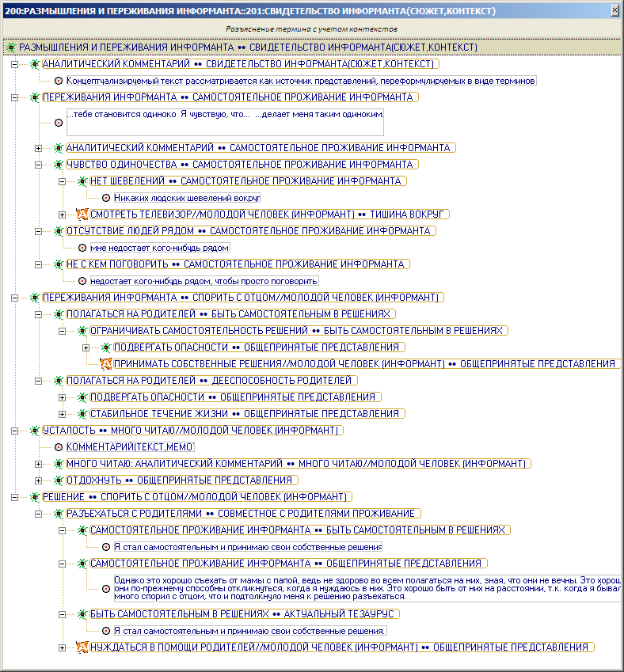Screen dimensions: 624x672
Task: Click the node icon of РАЗЪЕХАТЬСЯ С РОДИТЕЛЯМИ row
Action: [59, 514]
